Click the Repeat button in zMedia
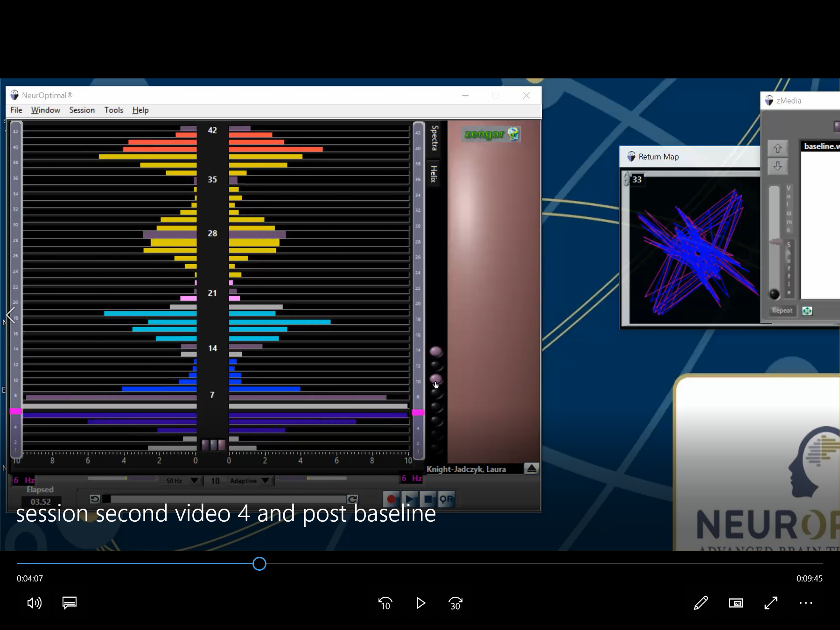 pos(782,310)
